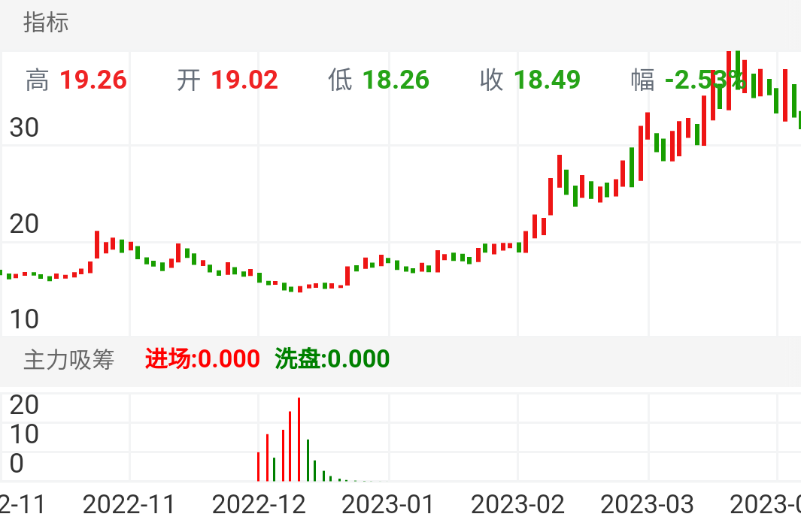Click the 2023-02 date label

coord(517,504)
